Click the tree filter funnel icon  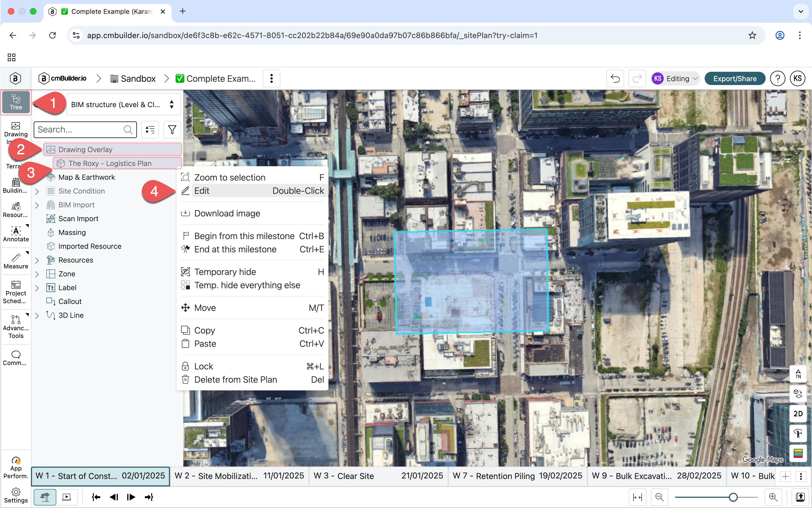point(172,130)
